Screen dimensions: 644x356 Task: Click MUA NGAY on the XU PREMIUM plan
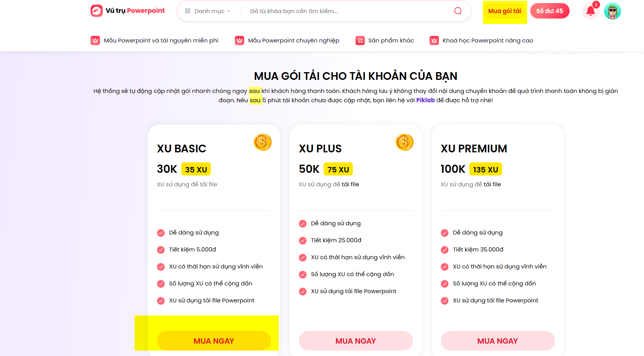498,341
